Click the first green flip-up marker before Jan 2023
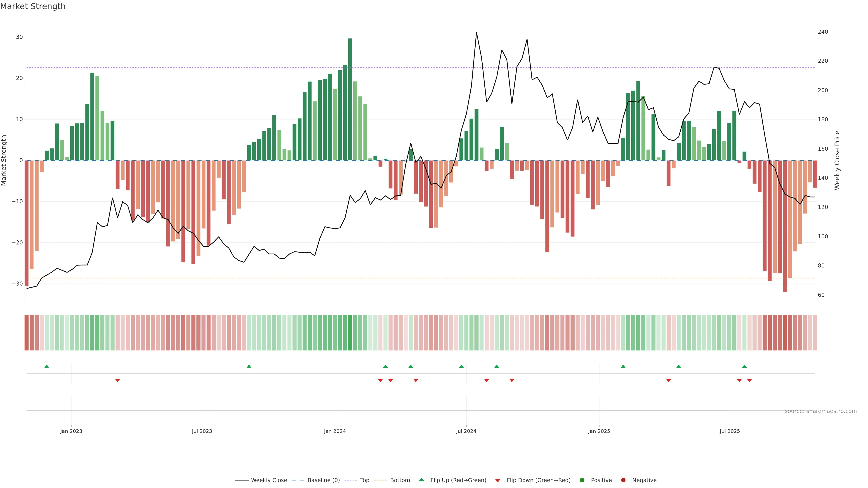The width and height of the screenshot is (868, 488). 47,366
